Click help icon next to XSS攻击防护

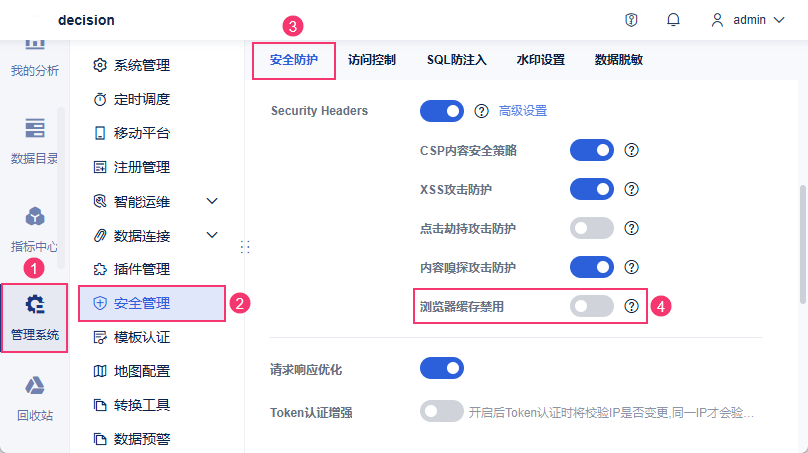[x=631, y=189]
